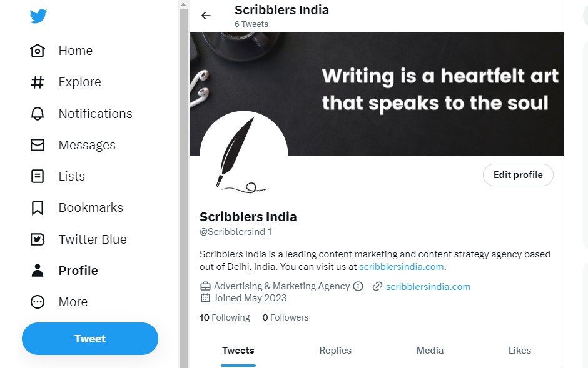The width and height of the screenshot is (588, 368).
Task: Switch to the Media tab
Action: [430, 351]
